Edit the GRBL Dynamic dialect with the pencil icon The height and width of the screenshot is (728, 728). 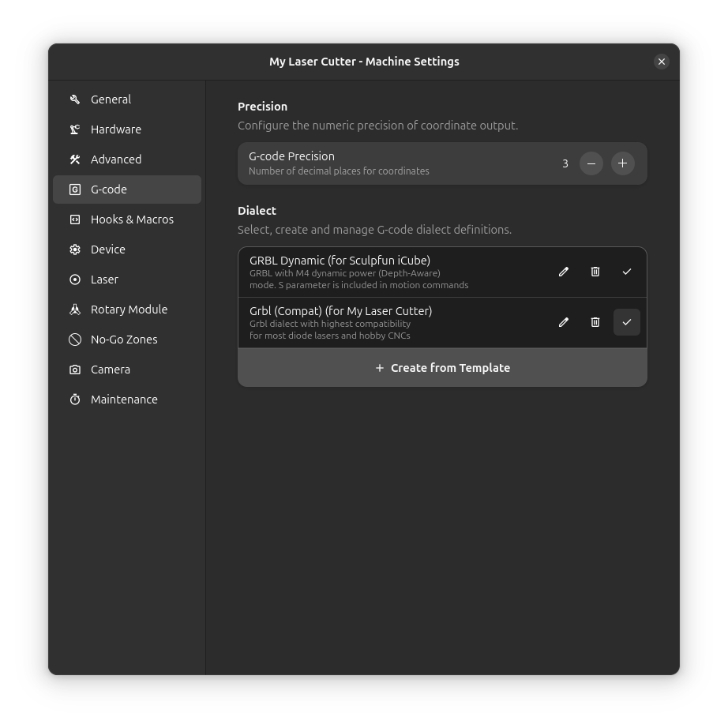click(x=563, y=271)
